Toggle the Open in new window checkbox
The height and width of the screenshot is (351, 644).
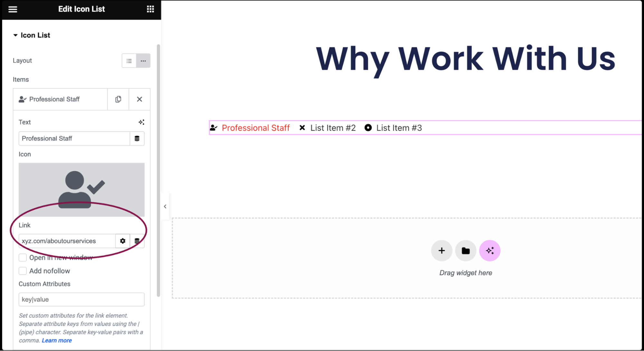pos(22,258)
